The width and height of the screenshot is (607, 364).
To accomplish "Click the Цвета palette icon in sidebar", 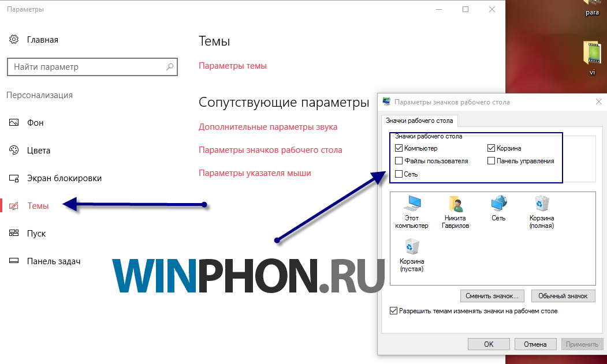I will coord(14,150).
